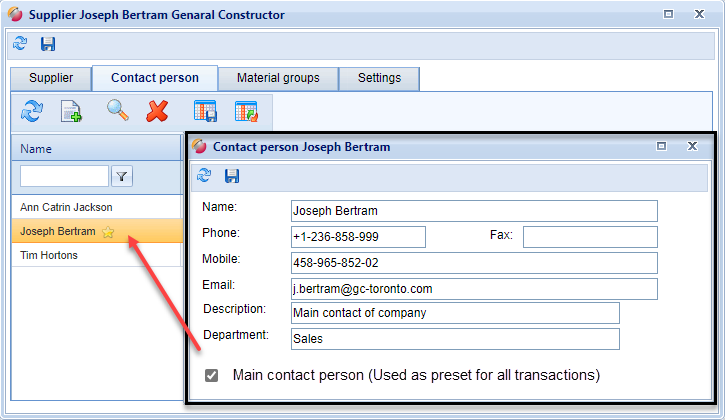The height and width of the screenshot is (420, 725).
Task: Click the reset grid layout icon
Action: pos(246,111)
